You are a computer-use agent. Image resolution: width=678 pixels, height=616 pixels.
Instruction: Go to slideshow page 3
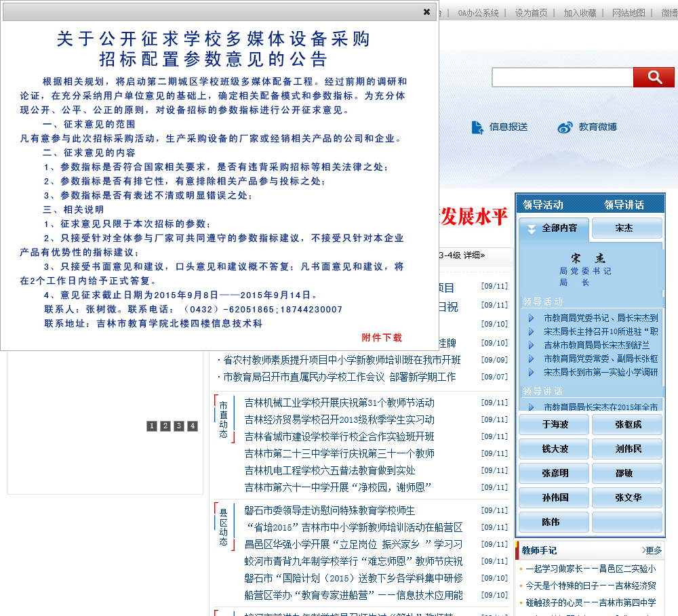coord(179,426)
